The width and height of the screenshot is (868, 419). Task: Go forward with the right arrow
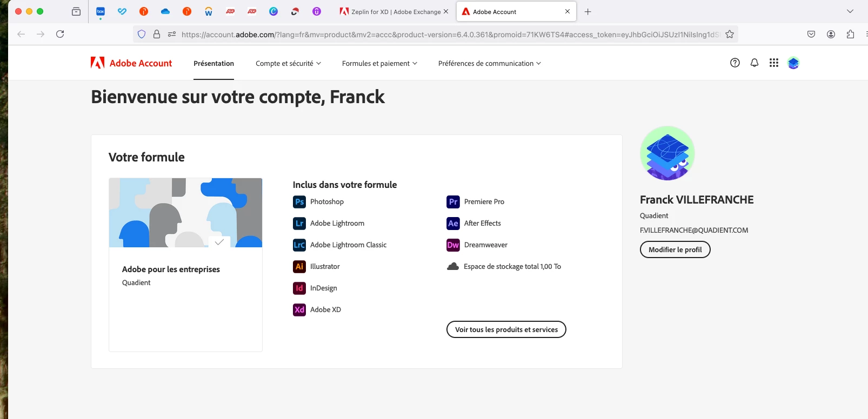tap(41, 34)
